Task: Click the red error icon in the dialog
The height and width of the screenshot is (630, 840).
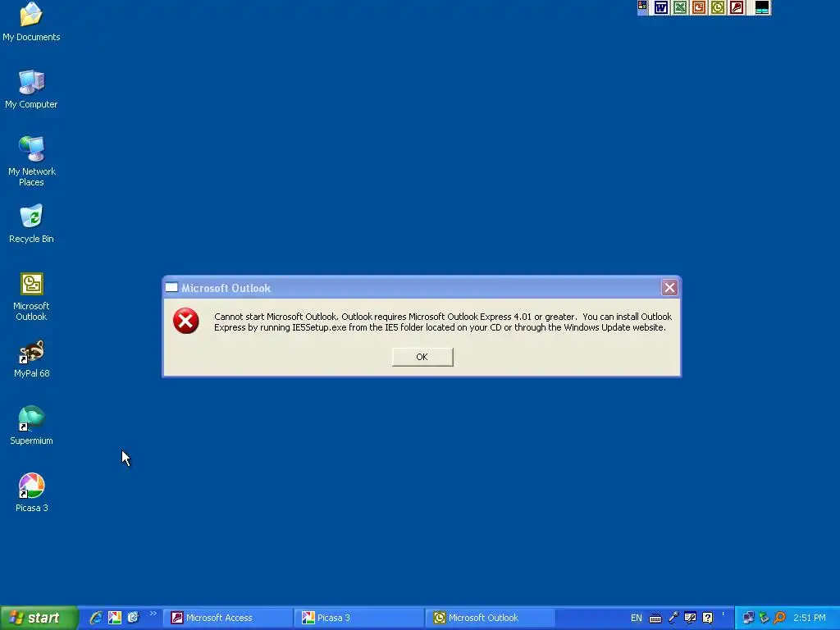Action: (186, 321)
